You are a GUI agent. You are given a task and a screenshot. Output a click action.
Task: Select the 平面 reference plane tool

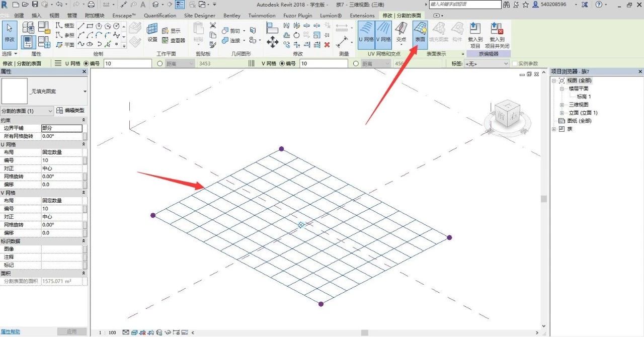coord(65,45)
